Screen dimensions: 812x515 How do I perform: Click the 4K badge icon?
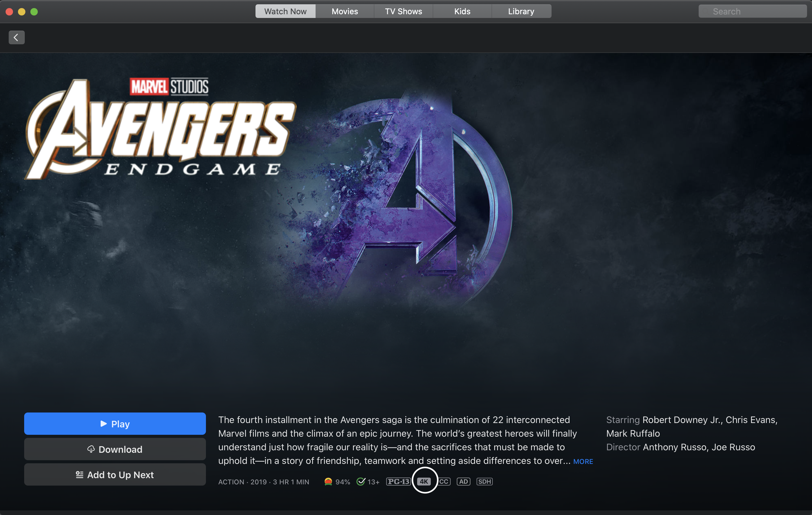click(424, 481)
